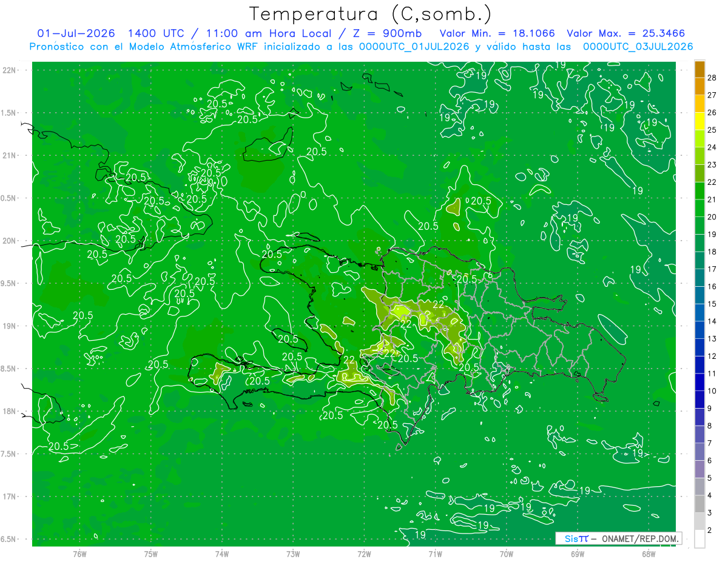Click the 21N latitude axis label
Screen dimensions: 728x562
10,155
